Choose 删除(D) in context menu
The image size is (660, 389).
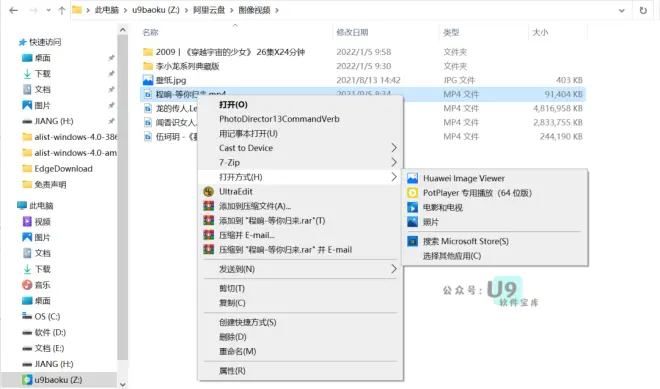coord(232,337)
